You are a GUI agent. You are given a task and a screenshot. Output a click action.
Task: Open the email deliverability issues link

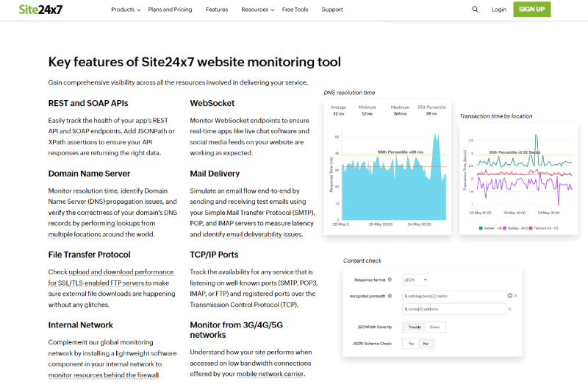pyautogui.click(x=264, y=234)
